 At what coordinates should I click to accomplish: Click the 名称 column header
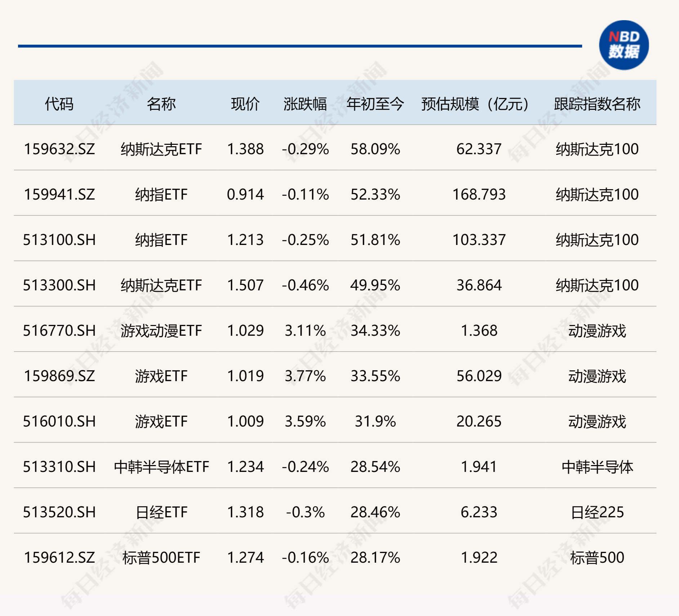(161, 104)
